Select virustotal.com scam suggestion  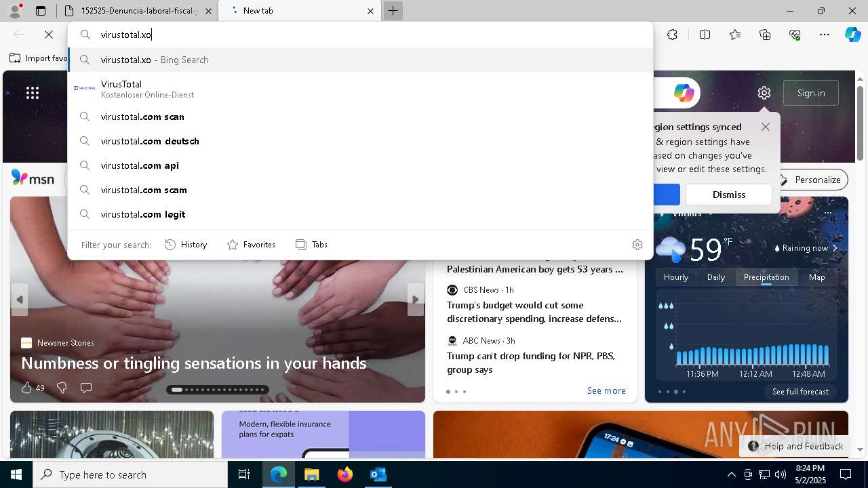[361, 190]
